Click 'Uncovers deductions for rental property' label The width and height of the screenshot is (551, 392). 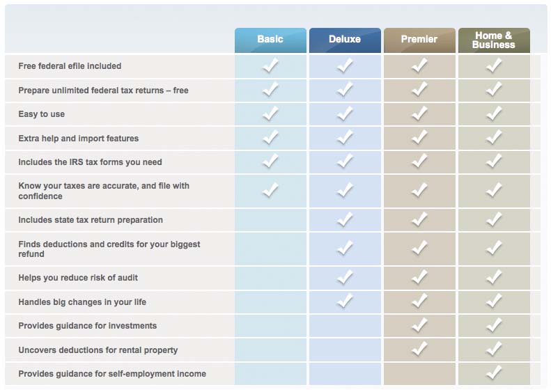98,350
